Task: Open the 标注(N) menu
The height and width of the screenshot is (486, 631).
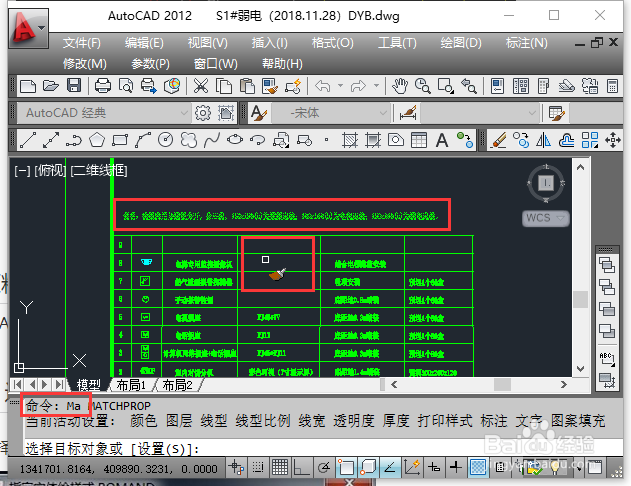Action: point(526,43)
